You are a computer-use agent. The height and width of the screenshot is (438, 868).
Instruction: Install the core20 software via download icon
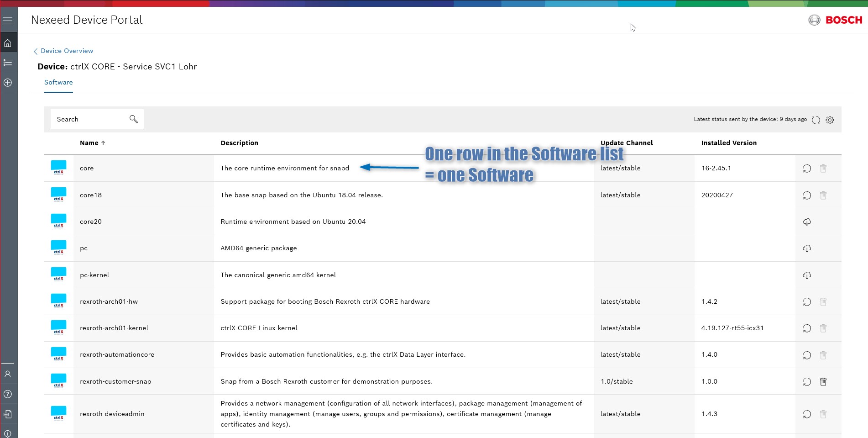[807, 222]
